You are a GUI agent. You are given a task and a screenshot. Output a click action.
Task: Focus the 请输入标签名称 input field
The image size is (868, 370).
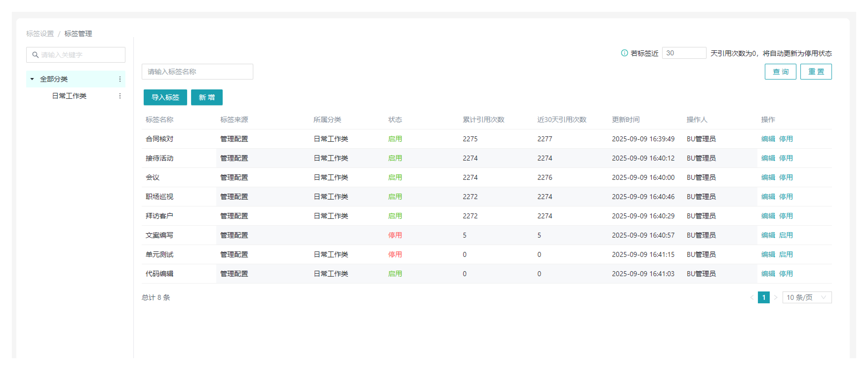tap(197, 71)
